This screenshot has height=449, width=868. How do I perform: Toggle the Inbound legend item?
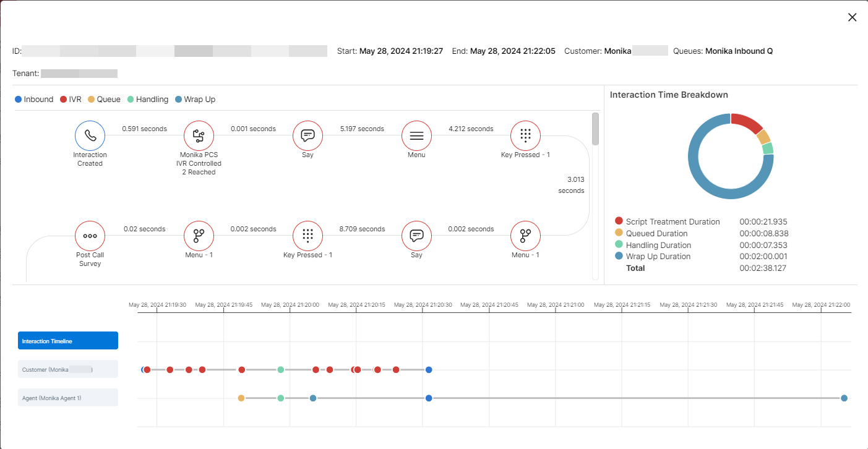point(34,99)
